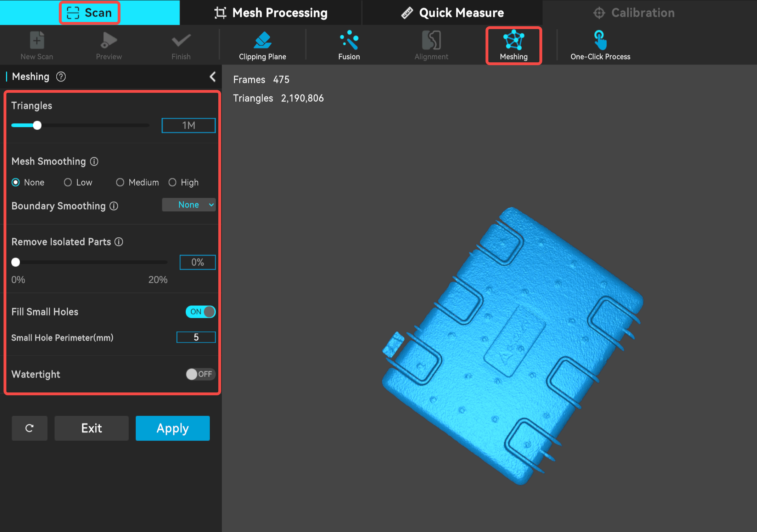Image resolution: width=757 pixels, height=532 pixels.
Task: Select Medium mesh smoothing radio button
Action: point(120,182)
